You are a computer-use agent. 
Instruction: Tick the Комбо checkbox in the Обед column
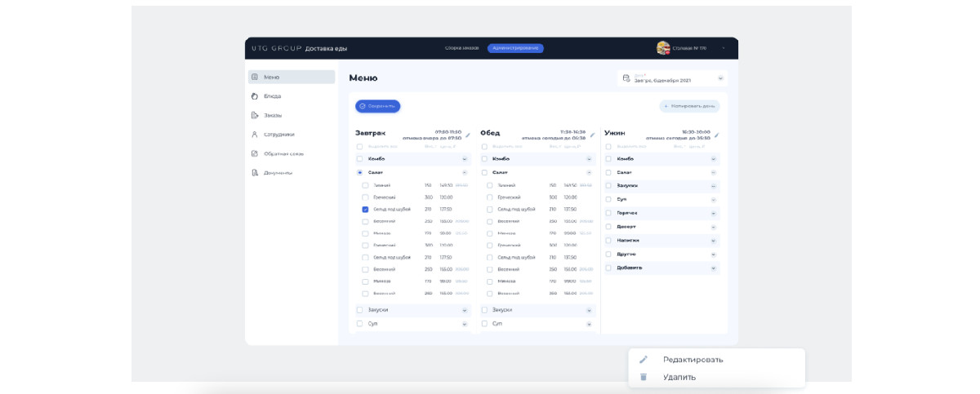(x=484, y=159)
